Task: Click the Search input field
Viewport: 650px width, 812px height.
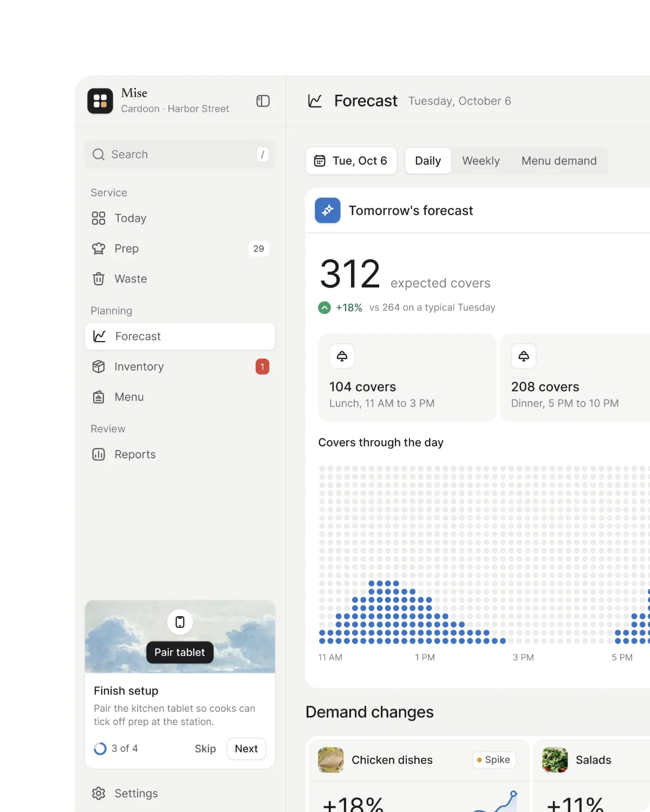Action: coord(180,154)
